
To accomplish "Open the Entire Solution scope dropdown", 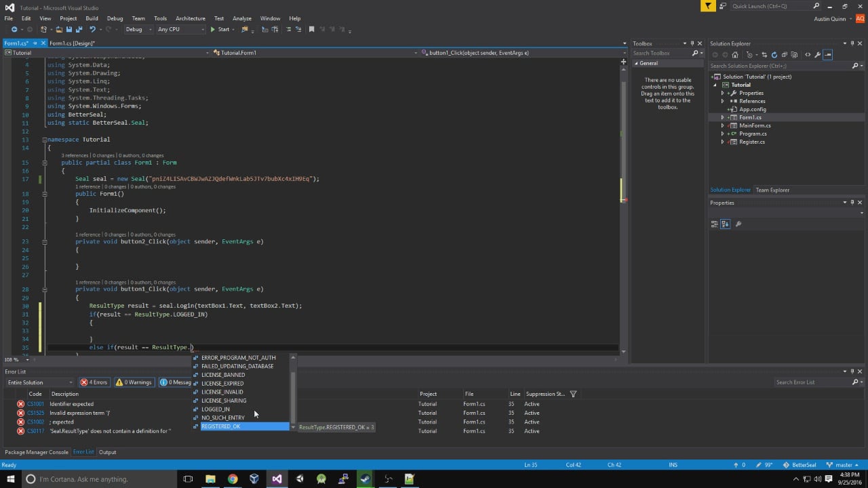I will (x=39, y=382).
